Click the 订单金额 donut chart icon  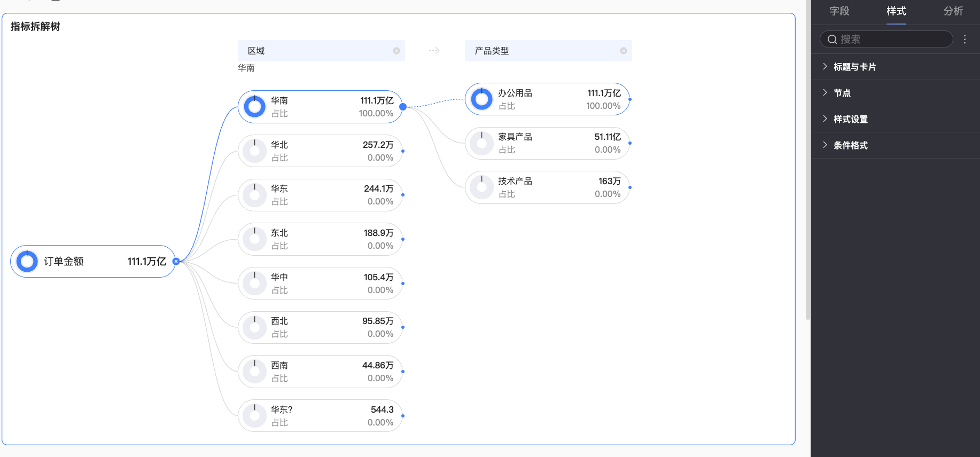[27, 262]
